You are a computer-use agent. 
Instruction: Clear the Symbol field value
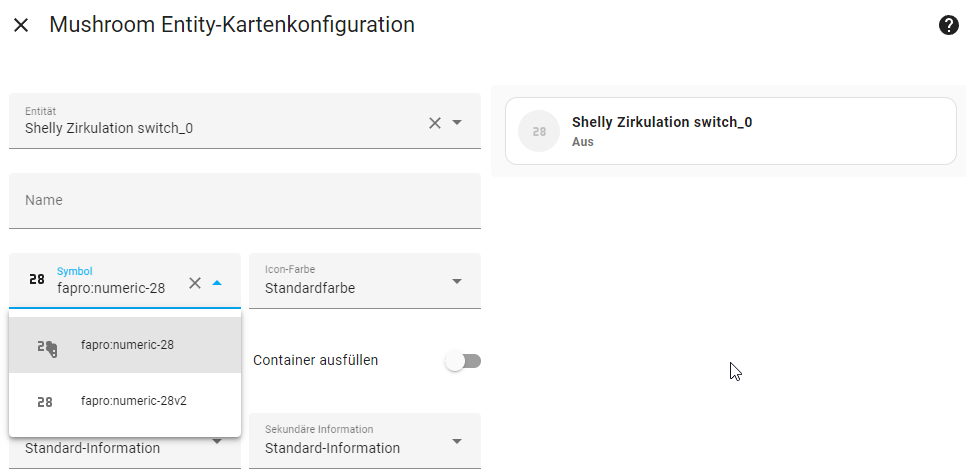coord(195,282)
